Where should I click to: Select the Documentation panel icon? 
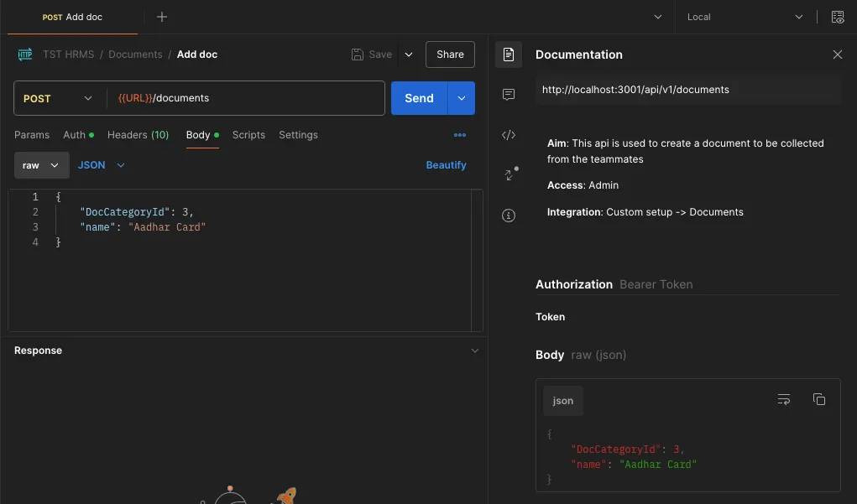coord(509,55)
